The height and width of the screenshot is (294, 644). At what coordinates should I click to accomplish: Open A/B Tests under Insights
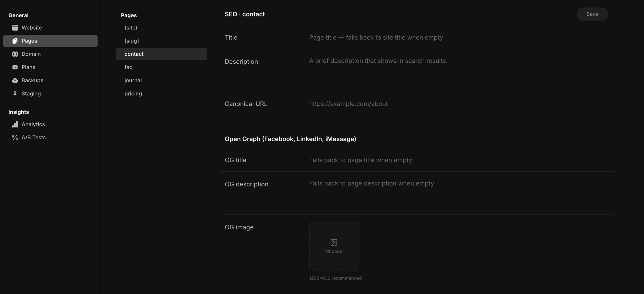[x=50, y=138]
